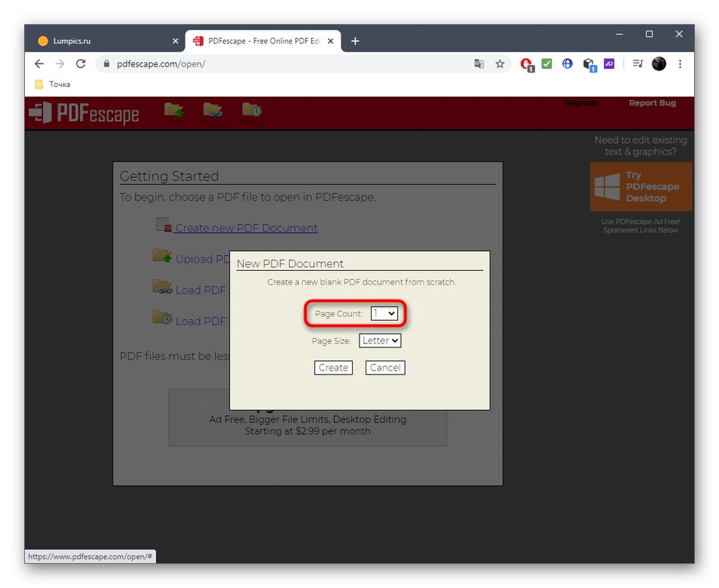719x588 pixels.
Task: Bookmark this page with star icon
Action: pyautogui.click(x=500, y=64)
